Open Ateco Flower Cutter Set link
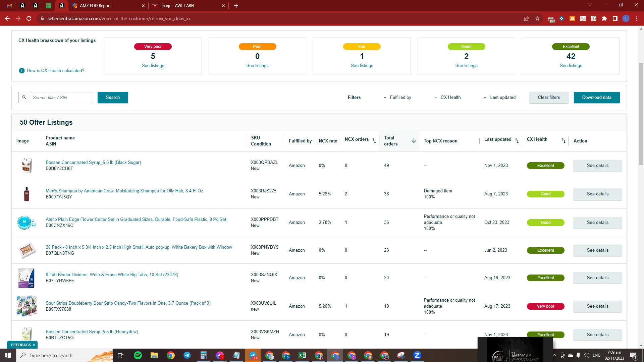The height and width of the screenshot is (362, 644). coord(136,219)
